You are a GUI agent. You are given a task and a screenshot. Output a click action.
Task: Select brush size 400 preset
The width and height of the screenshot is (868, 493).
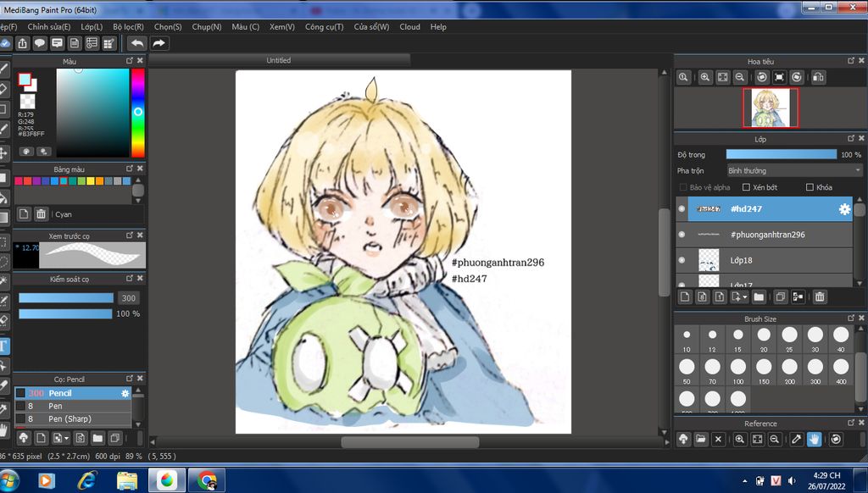point(841,371)
